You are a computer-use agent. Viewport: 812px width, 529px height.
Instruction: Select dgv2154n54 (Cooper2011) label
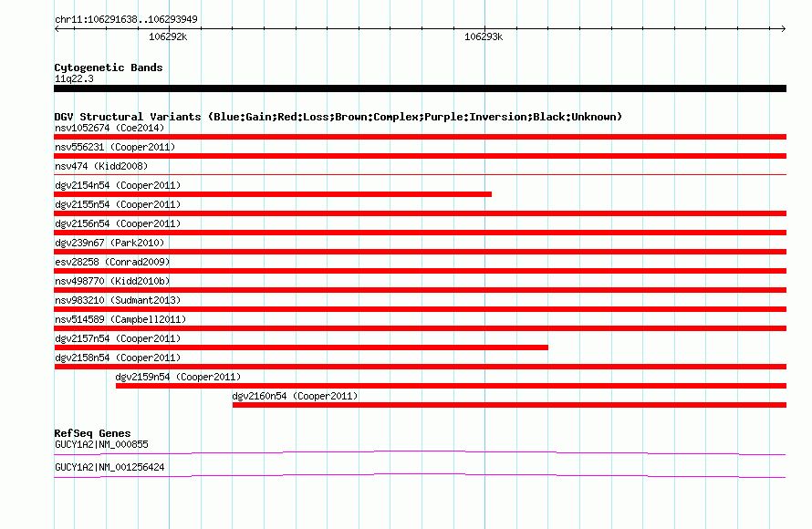118,185
